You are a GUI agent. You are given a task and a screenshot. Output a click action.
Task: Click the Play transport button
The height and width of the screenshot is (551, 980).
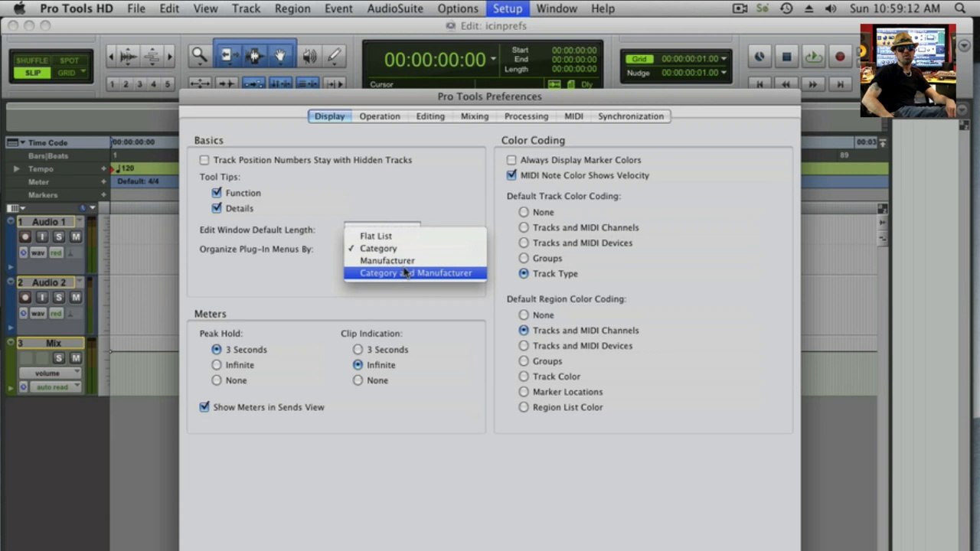pos(813,56)
